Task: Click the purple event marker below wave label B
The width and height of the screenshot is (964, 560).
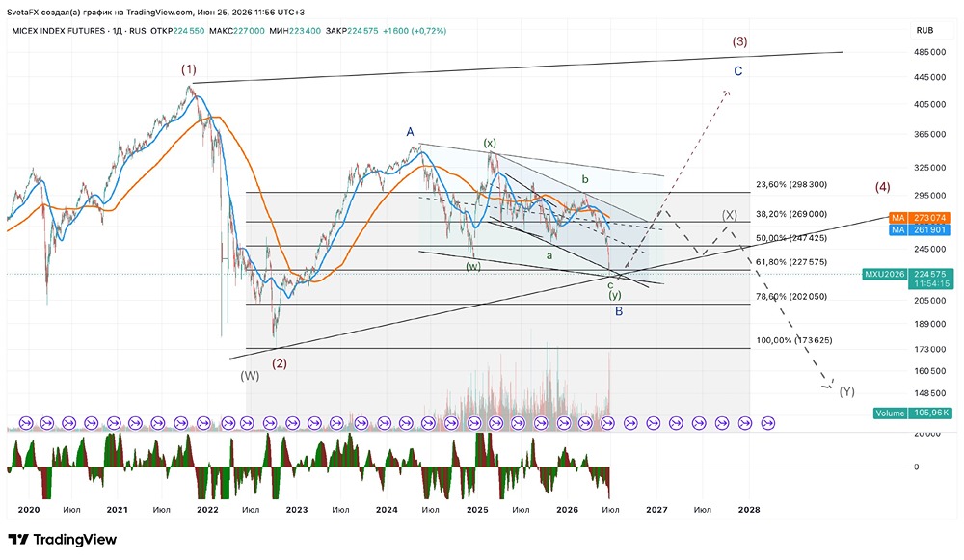Action: point(607,423)
